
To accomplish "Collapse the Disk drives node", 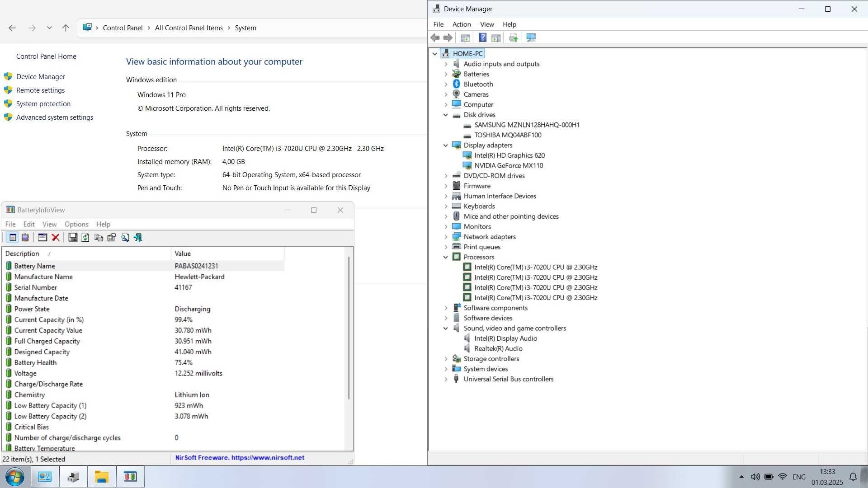I will point(446,115).
